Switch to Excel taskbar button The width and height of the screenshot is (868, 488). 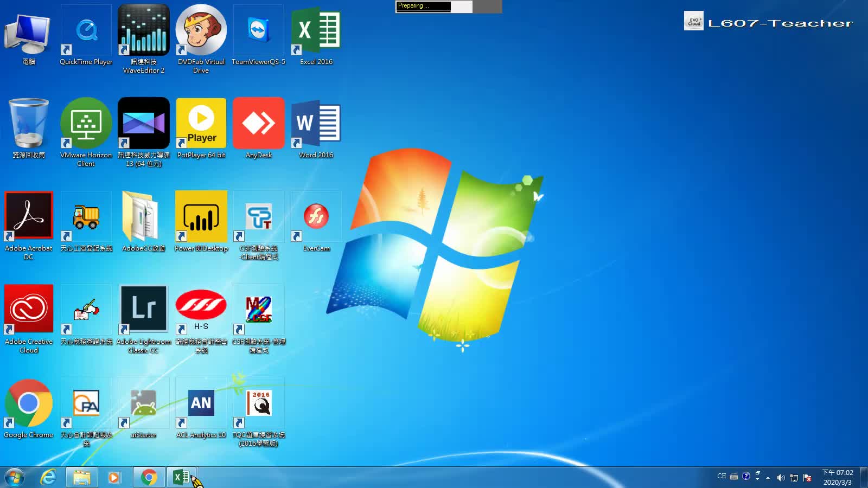pyautogui.click(x=182, y=477)
